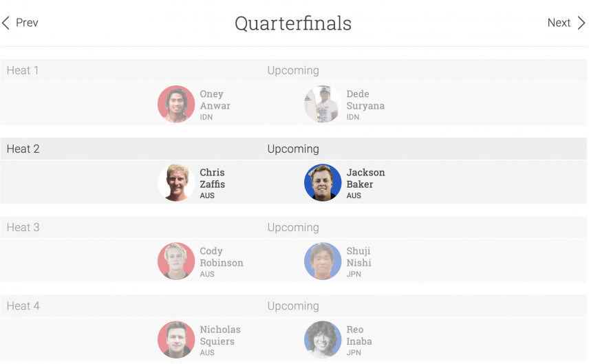Click the Next right chevron arrow
589x364 pixels.
[x=581, y=23]
